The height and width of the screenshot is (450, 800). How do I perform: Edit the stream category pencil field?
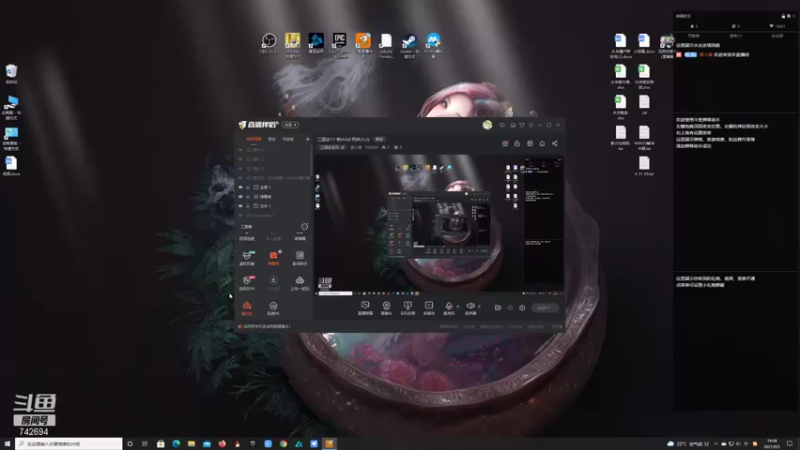coord(332,147)
